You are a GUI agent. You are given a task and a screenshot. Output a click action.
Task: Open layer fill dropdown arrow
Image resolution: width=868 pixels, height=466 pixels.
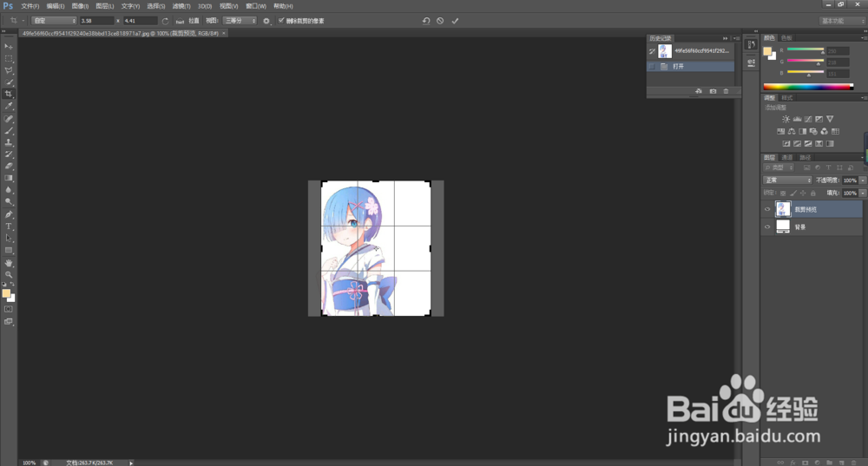pyautogui.click(x=863, y=194)
